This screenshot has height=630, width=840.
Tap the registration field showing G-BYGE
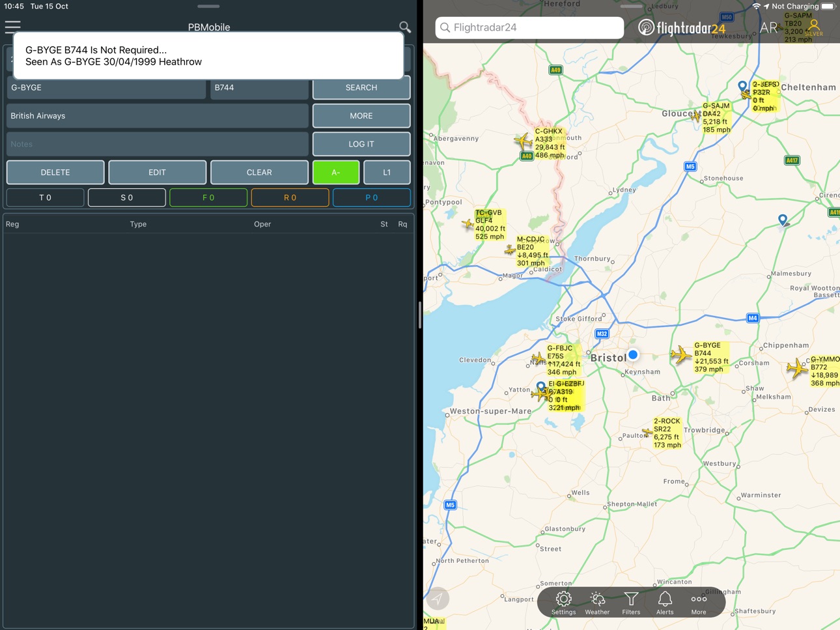point(106,87)
